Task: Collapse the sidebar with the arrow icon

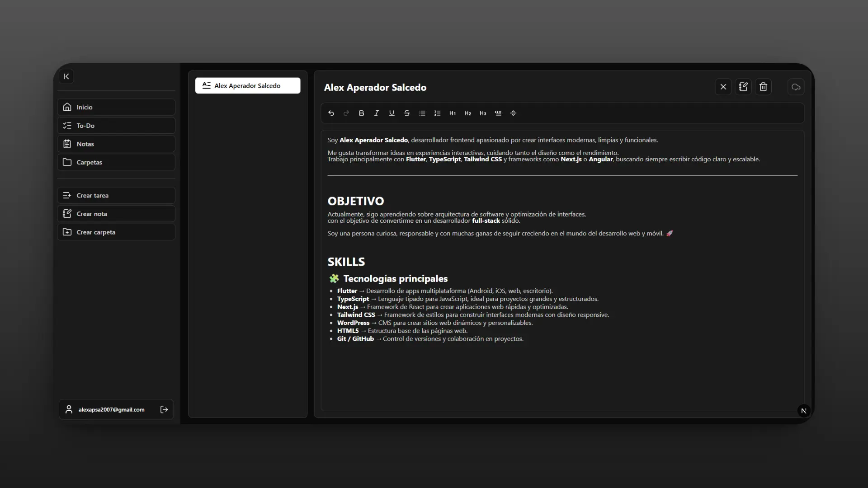Action: click(66, 76)
